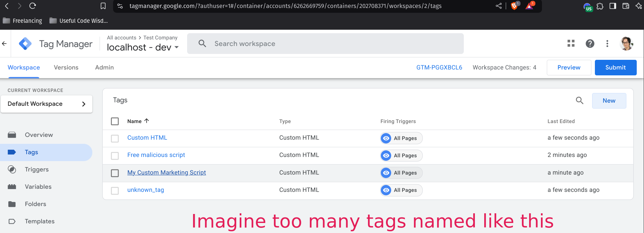Sort tags by Name column arrow
The height and width of the screenshot is (233, 644).
147,121
